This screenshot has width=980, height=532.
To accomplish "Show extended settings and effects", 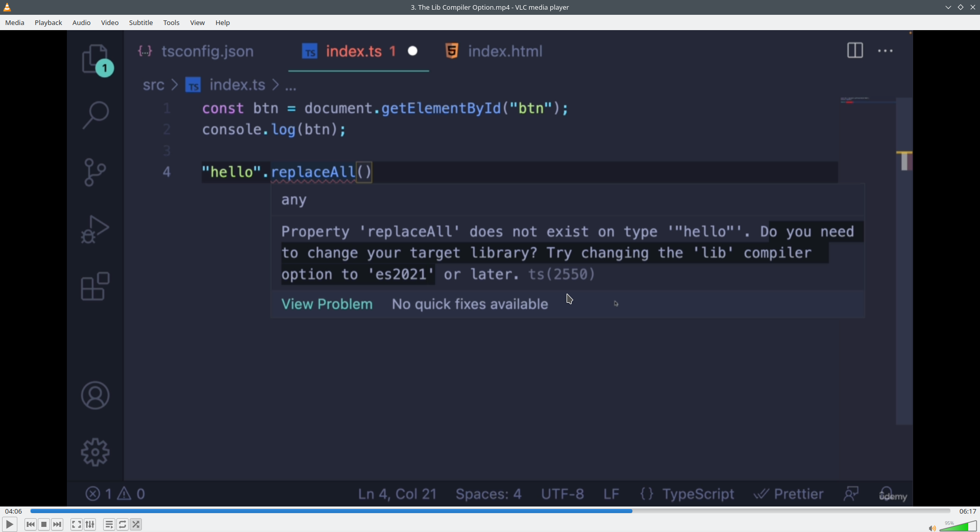I will pyautogui.click(x=90, y=524).
